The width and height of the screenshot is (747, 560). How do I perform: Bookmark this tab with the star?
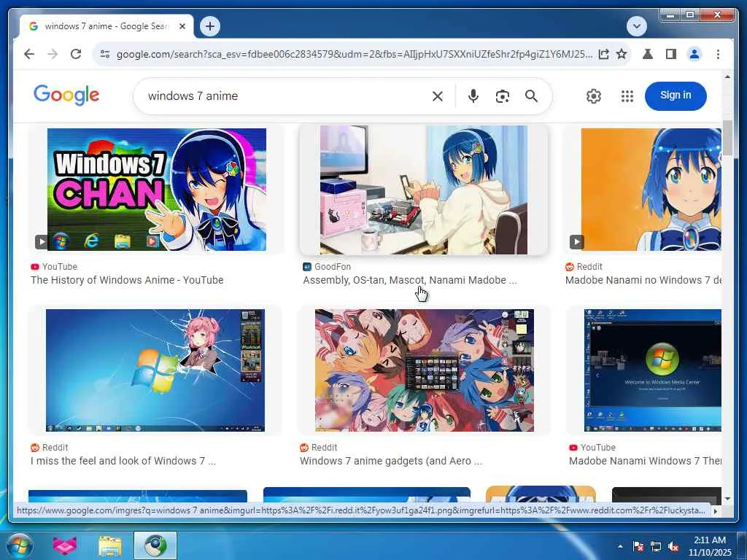pos(622,54)
